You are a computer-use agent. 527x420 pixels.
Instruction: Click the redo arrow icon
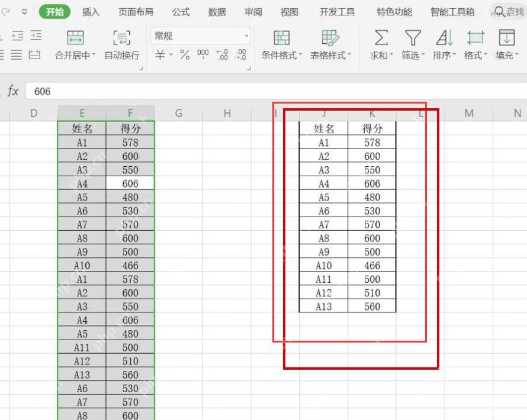click(5, 12)
